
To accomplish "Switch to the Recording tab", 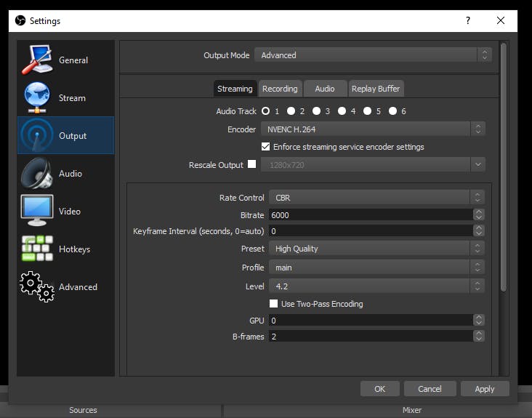I will pyautogui.click(x=280, y=89).
